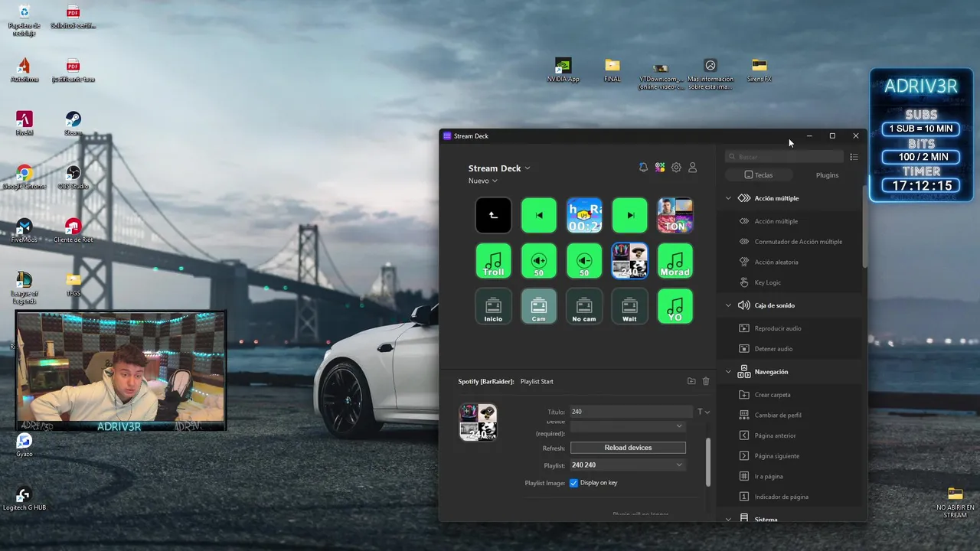Select the 240 playlist key in grid
This screenshot has height=551, width=980.
(x=630, y=261)
